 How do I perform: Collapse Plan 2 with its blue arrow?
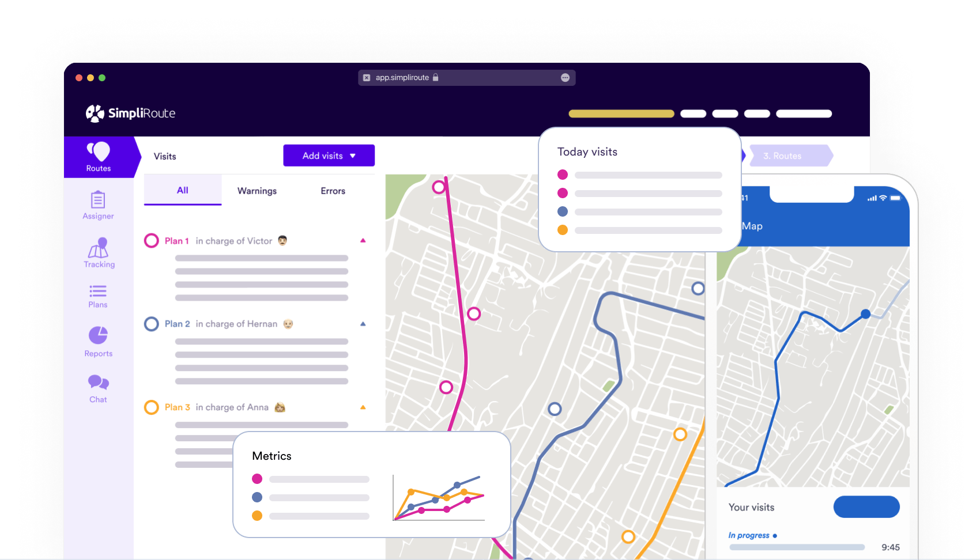363,324
